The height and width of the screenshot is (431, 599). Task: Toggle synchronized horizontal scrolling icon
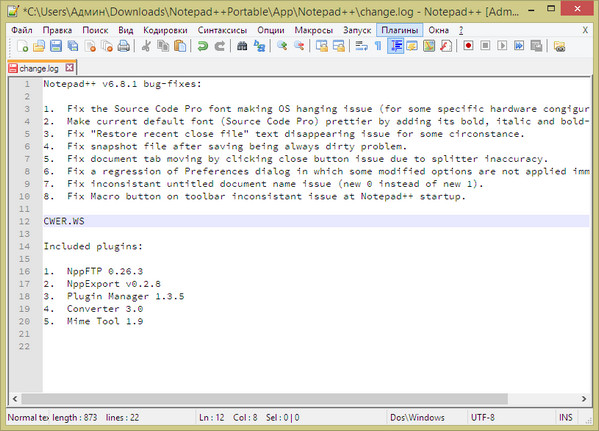pyautogui.click(x=339, y=46)
